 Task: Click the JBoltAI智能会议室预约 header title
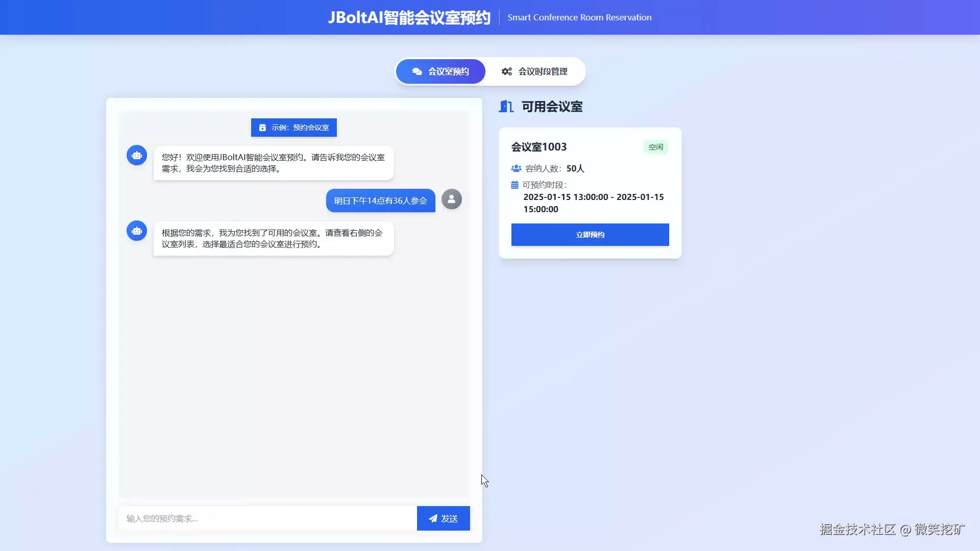[x=409, y=17]
